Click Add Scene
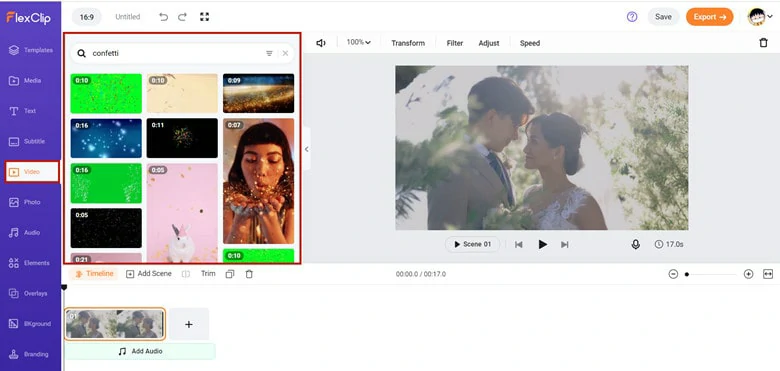Image resolution: width=780 pixels, height=371 pixels. click(x=149, y=274)
